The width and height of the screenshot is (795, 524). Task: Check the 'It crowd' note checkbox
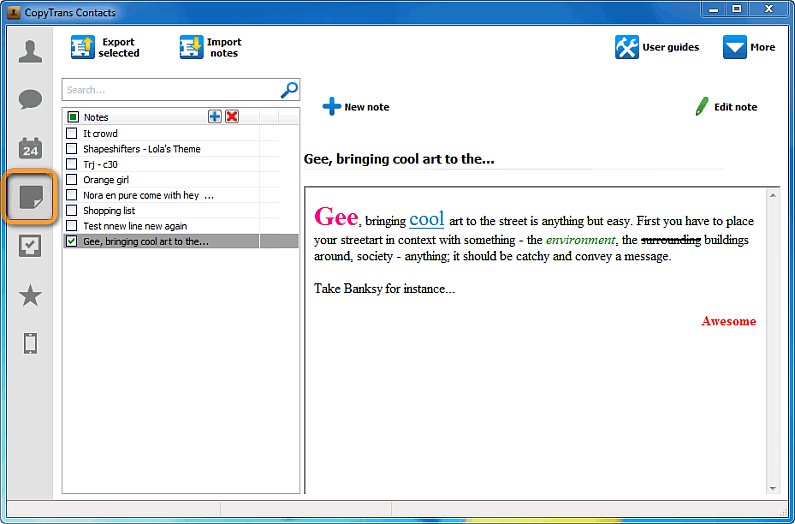point(71,133)
